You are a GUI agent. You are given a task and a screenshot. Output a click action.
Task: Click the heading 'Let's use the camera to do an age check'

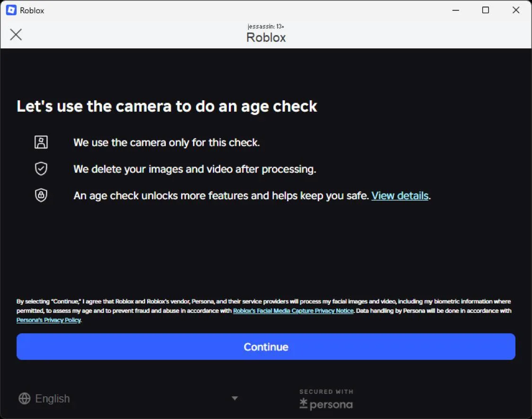[166, 107]
